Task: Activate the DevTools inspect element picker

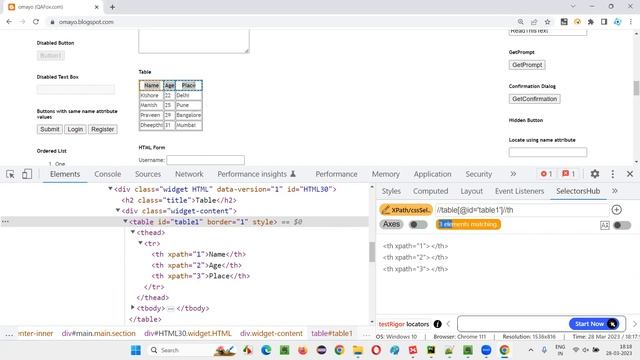Action: (x=10, y=174)
